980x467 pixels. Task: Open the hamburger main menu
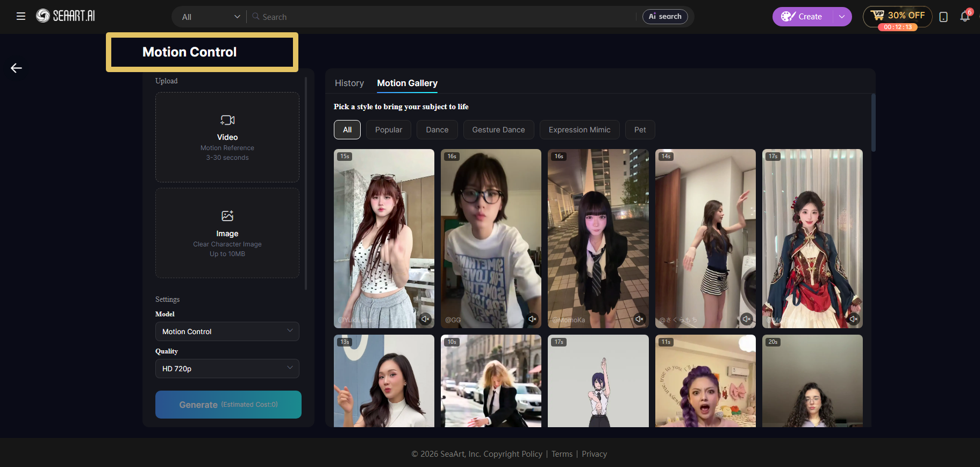[x=21, y=16]
